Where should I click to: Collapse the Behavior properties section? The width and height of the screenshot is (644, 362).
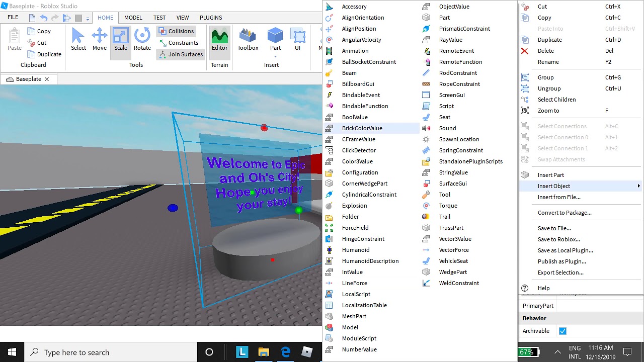point(534,318)
